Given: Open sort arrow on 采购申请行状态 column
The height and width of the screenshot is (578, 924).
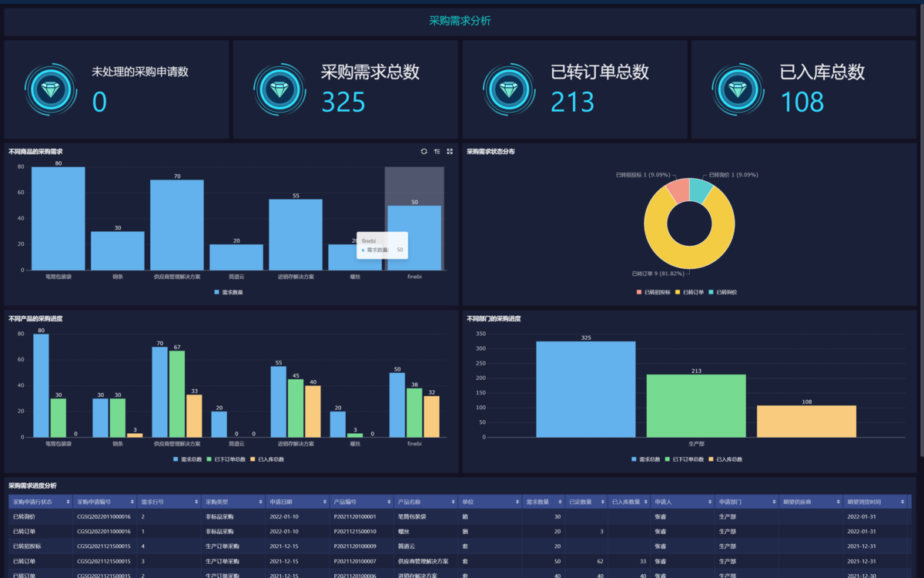Looking at the screenshot, I should [x=68, y=502].
